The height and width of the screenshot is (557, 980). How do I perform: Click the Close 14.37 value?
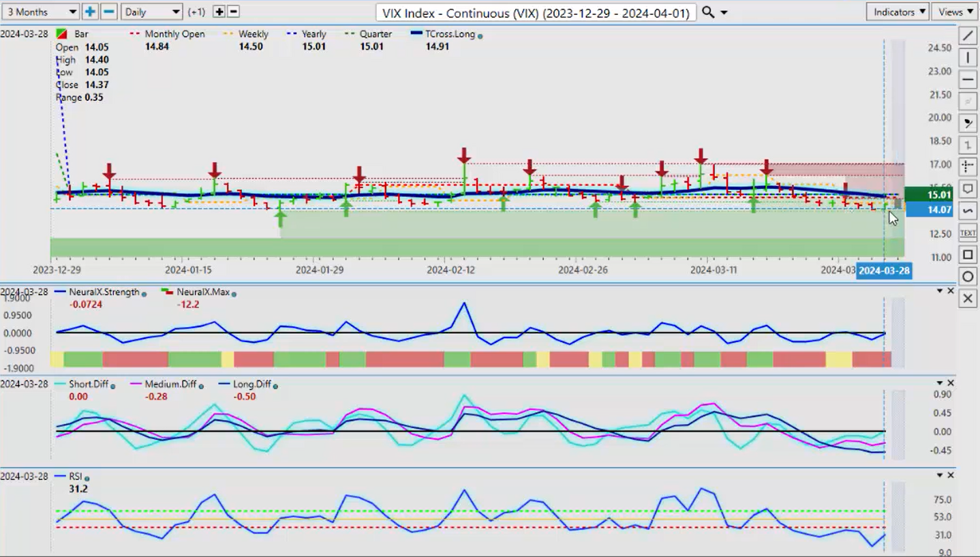tap(95, 85)
